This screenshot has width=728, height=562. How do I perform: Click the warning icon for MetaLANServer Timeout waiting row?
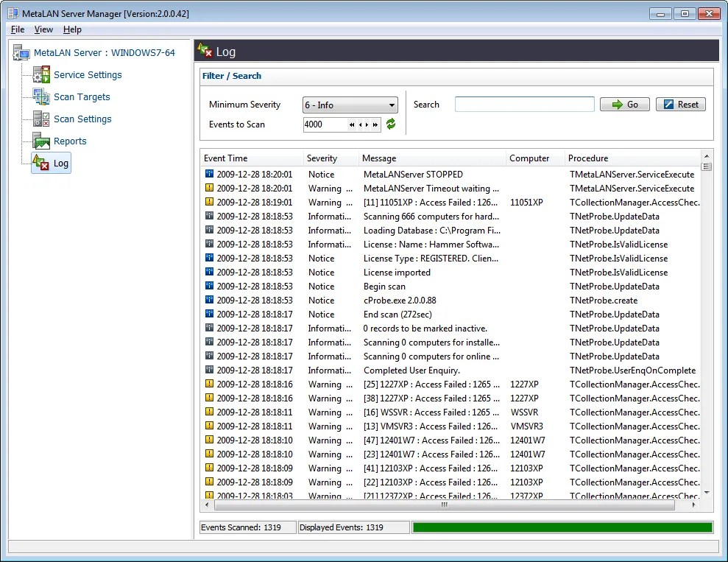point(209,188)
